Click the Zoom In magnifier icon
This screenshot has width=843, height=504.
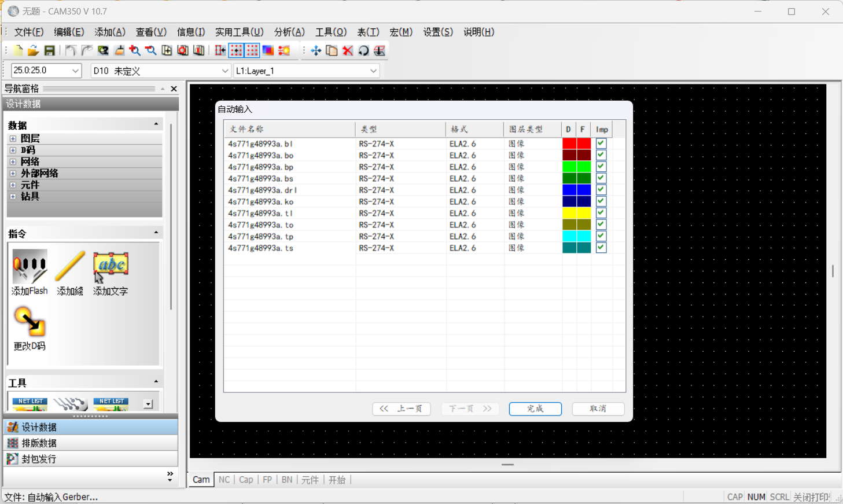pos(135,51)
